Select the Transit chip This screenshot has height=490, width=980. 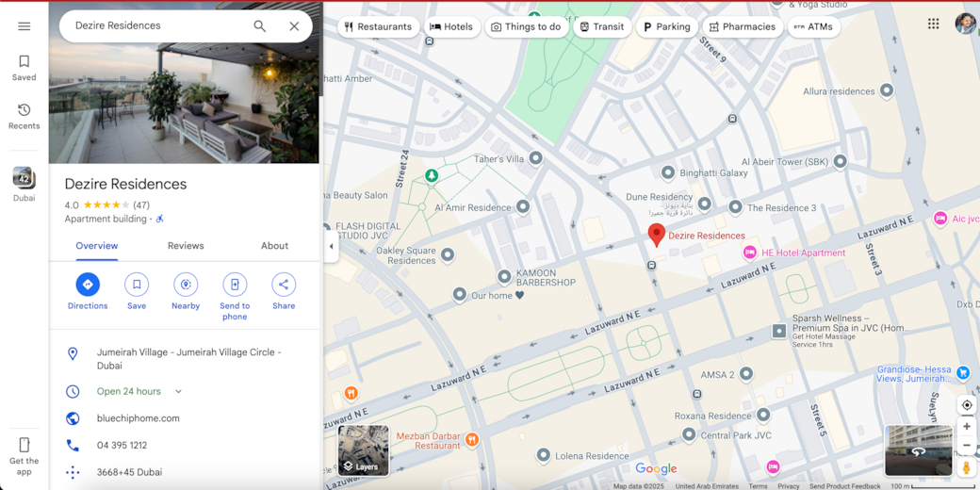click(602, 27)
